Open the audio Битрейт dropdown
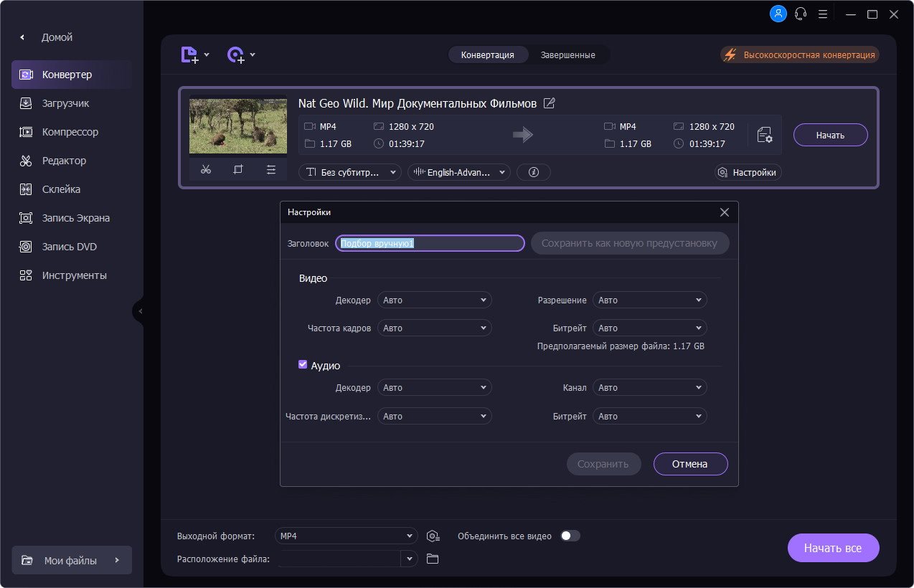The height and width of the screenshot is (588, 914). click(650, 416)
